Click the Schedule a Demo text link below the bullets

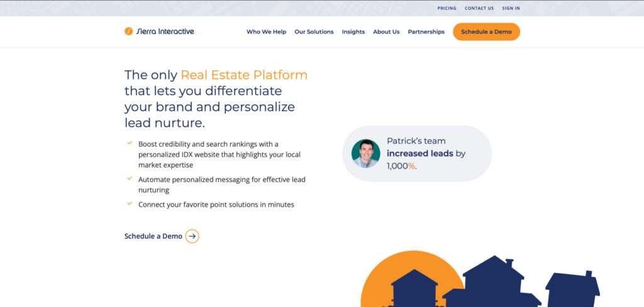[x=153, y=237]
